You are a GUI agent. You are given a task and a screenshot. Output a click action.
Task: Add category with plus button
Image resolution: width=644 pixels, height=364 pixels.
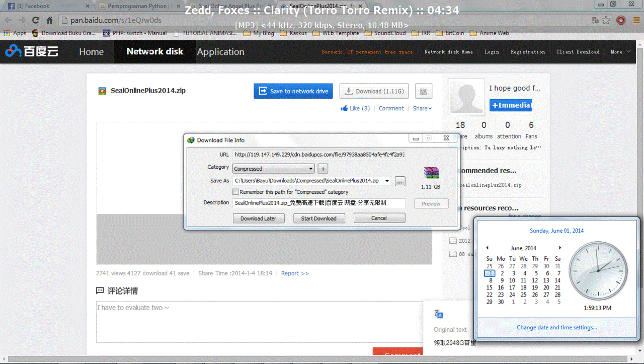324,169
